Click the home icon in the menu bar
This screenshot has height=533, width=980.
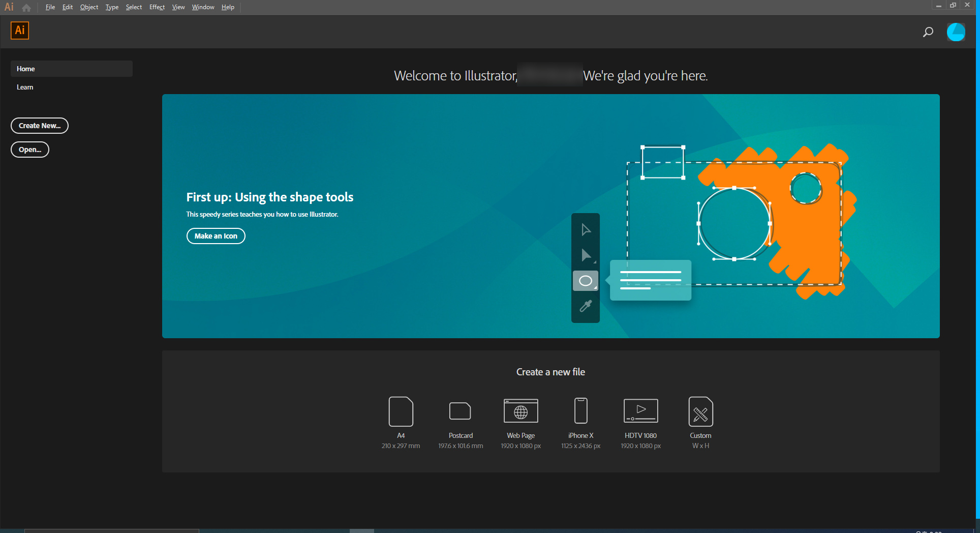pyautogui.click(x=26, y=8)
